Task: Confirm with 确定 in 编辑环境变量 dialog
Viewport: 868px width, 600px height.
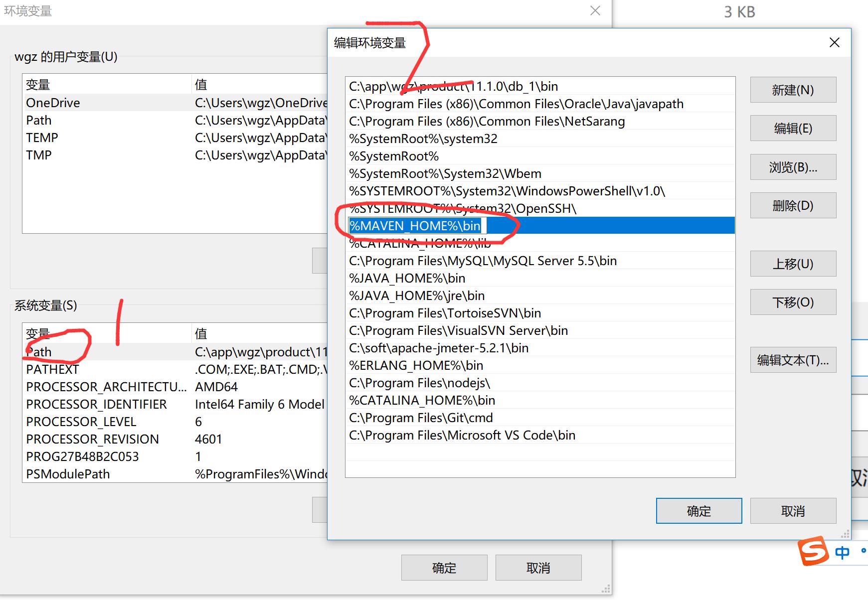Action: (699, 511)
